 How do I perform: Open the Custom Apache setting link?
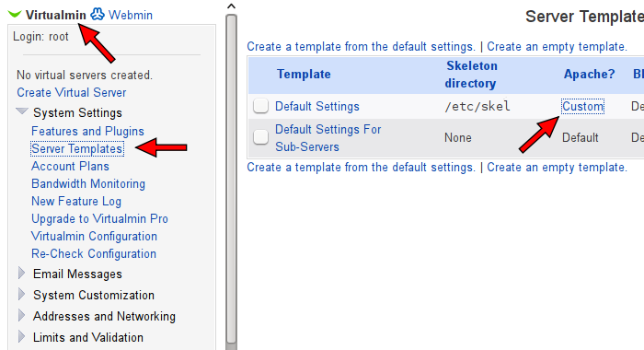582,107
